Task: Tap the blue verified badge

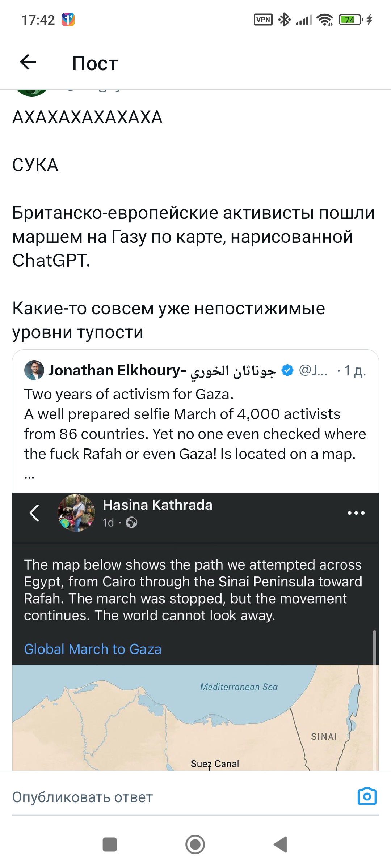Action: point(287,370)
